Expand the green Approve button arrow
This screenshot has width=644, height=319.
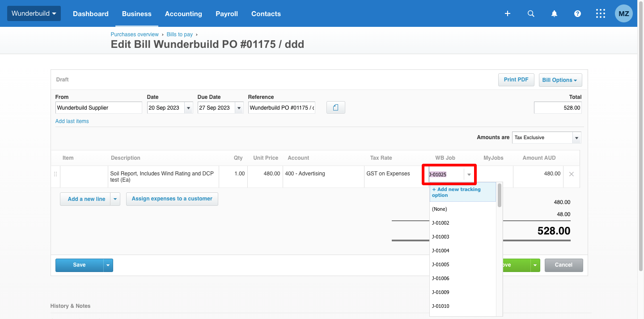[x=535, y=265]
